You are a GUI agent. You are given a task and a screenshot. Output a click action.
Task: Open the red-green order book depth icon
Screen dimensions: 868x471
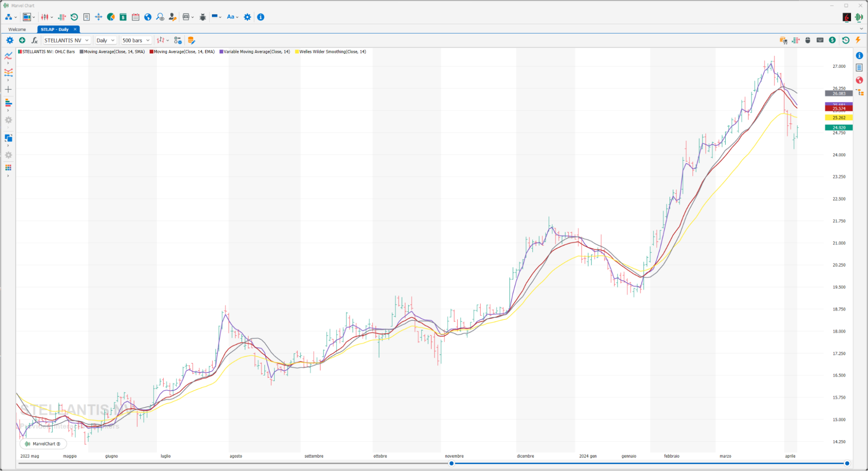point(62,17)
